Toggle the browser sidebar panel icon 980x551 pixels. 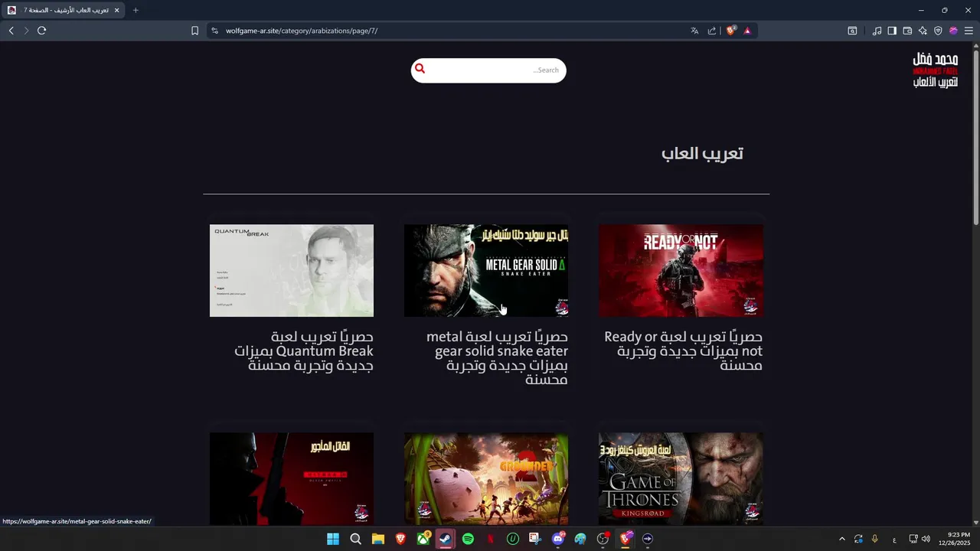pos(892,31)
